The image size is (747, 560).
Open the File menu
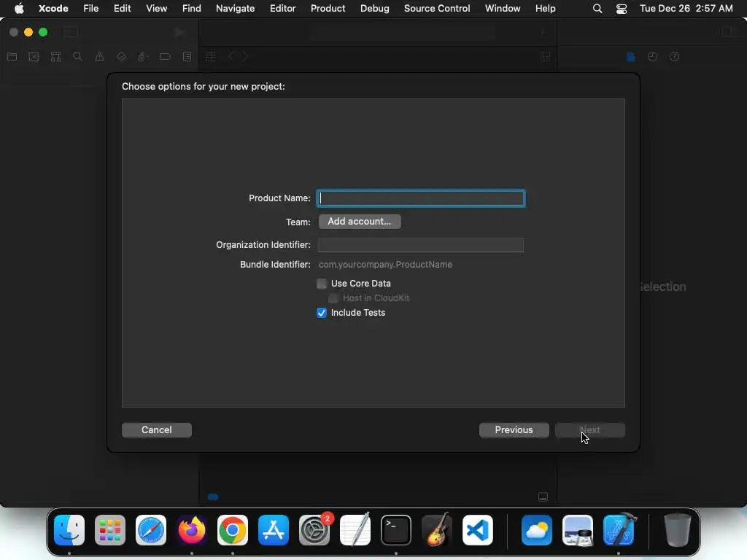(x=91, y=9)
